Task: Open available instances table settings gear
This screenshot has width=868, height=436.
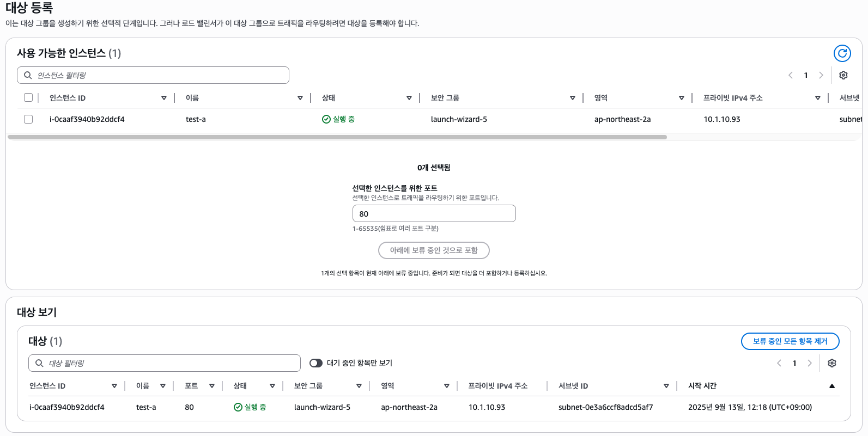Action: pyautogui.click(x=843, y=75)
